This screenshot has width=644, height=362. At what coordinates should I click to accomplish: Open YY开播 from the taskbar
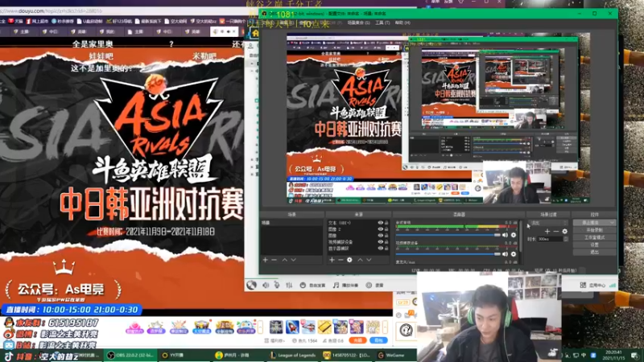tap(185, 355)
